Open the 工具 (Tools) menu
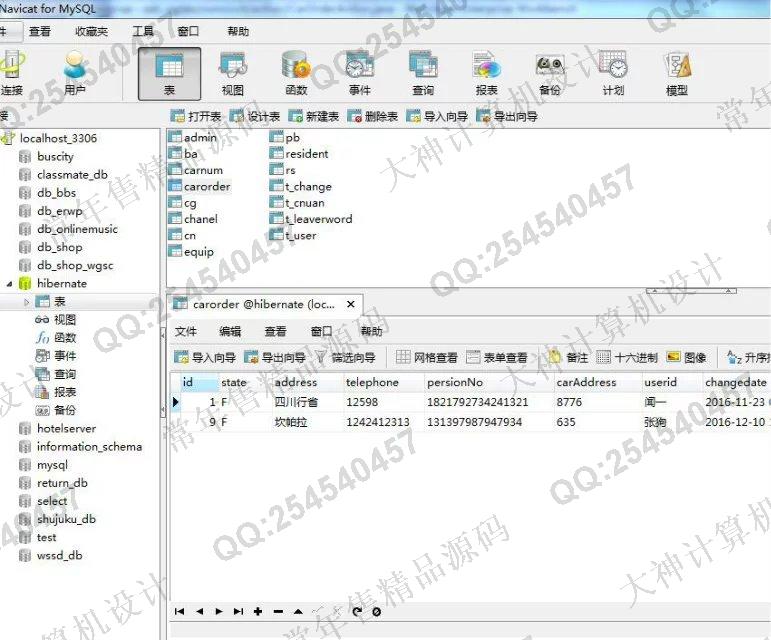771x640 pixels. point(143,31)
